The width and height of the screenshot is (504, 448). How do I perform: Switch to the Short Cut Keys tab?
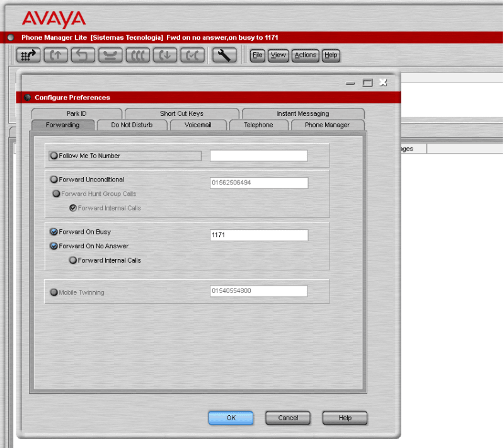coord(182,113)
